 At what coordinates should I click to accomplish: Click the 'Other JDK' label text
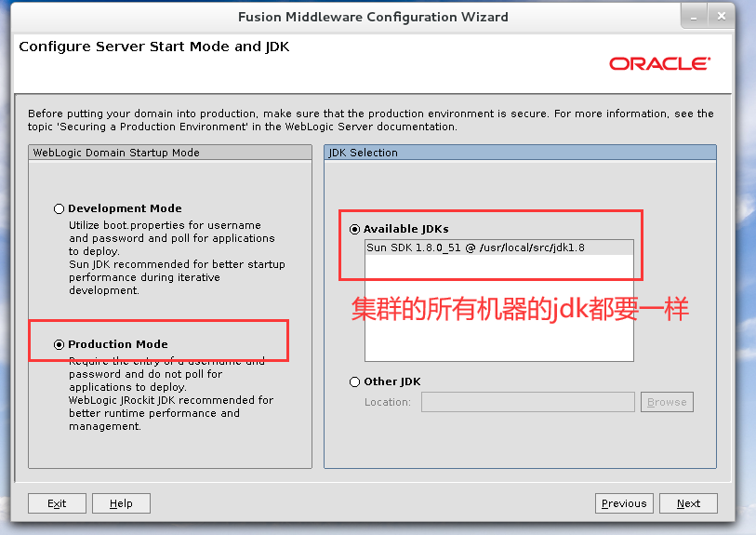(x=392, y=381)
